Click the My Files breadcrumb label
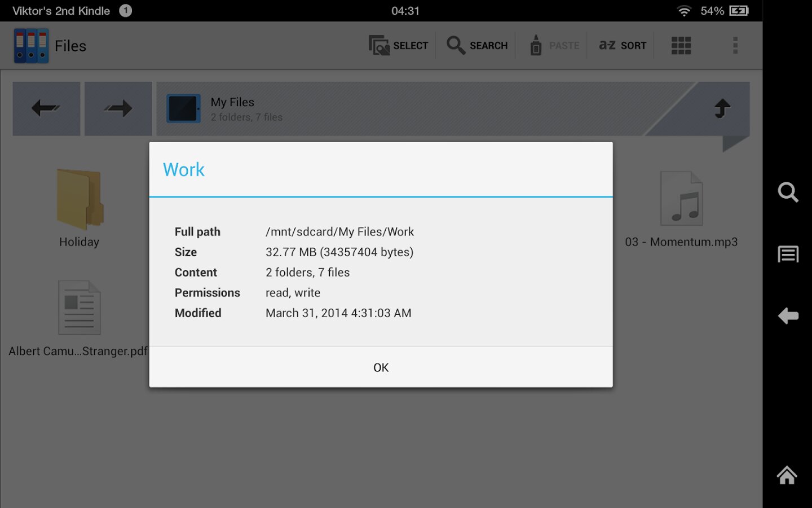Viewport: 812px width, 508px height. point(232,102)
